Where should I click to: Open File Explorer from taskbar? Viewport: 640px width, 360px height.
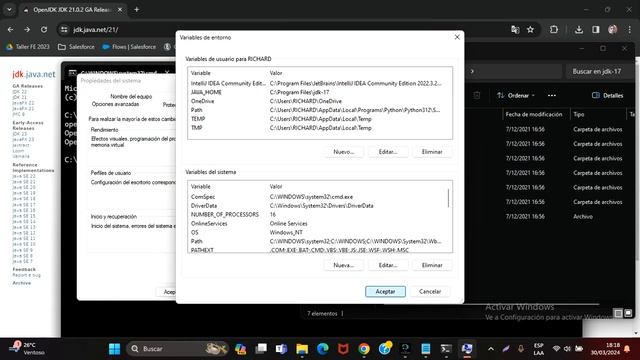(x=302, y=349)
